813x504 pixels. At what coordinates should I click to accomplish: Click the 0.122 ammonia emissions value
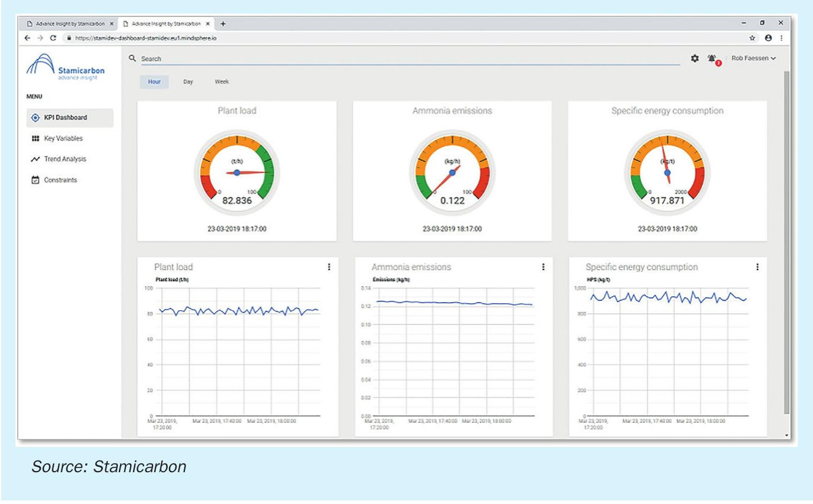pos(452,200)
